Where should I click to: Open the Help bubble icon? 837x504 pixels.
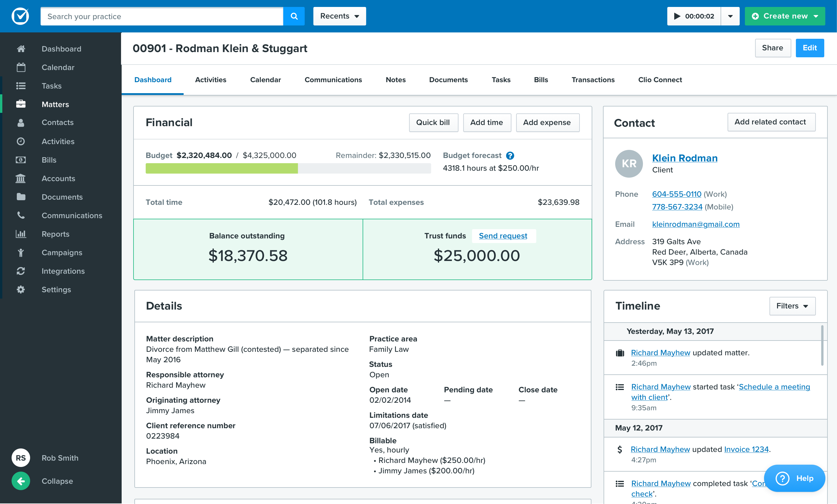point(783,479)
